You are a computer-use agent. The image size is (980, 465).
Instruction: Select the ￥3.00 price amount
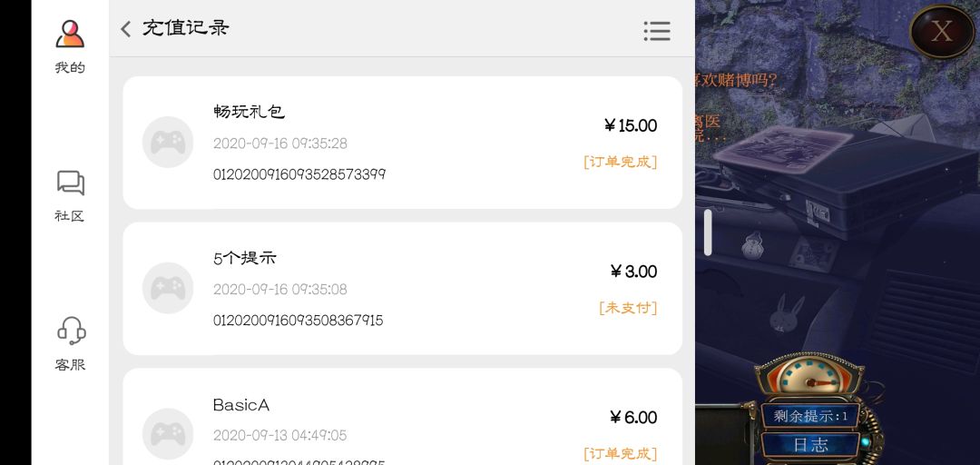tap(633, 272)
